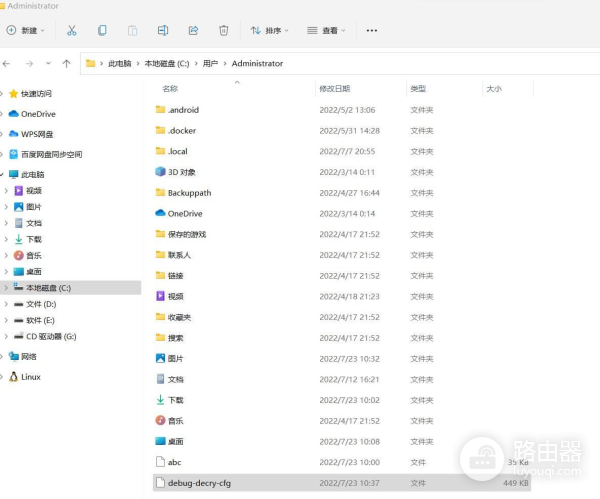
Task: Click 此电脑 in the address bar
Action: click(x=119, y=64)
